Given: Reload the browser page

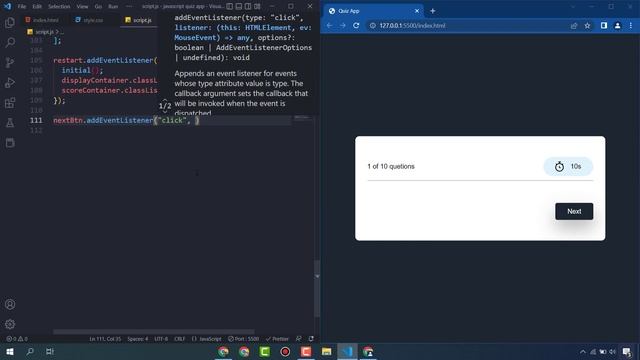Looking at the screenshot, I should (x=356, y=25).
